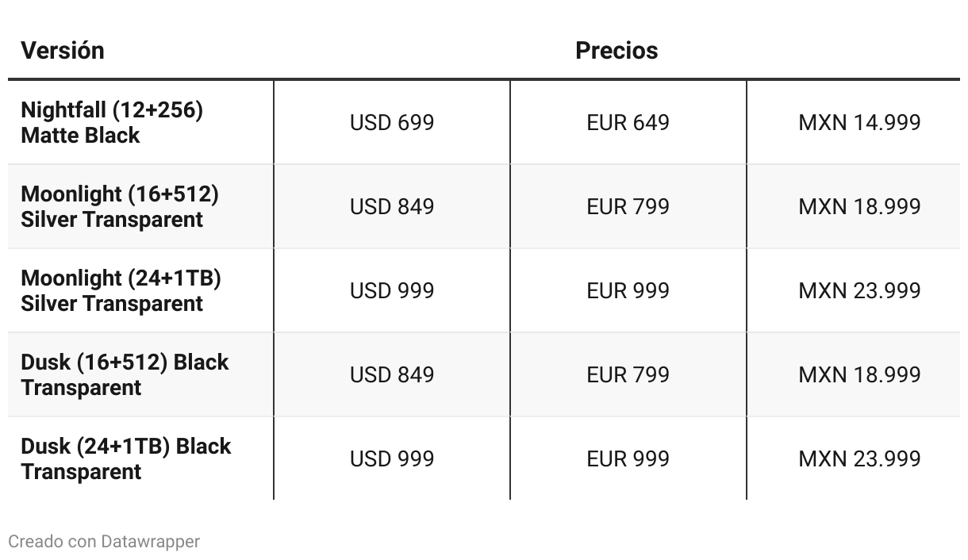Select the Dusk (24+1TB) Black Transparent label
Image resolution: width=968 pixels, height=560 pixels.
coord(125,458)
